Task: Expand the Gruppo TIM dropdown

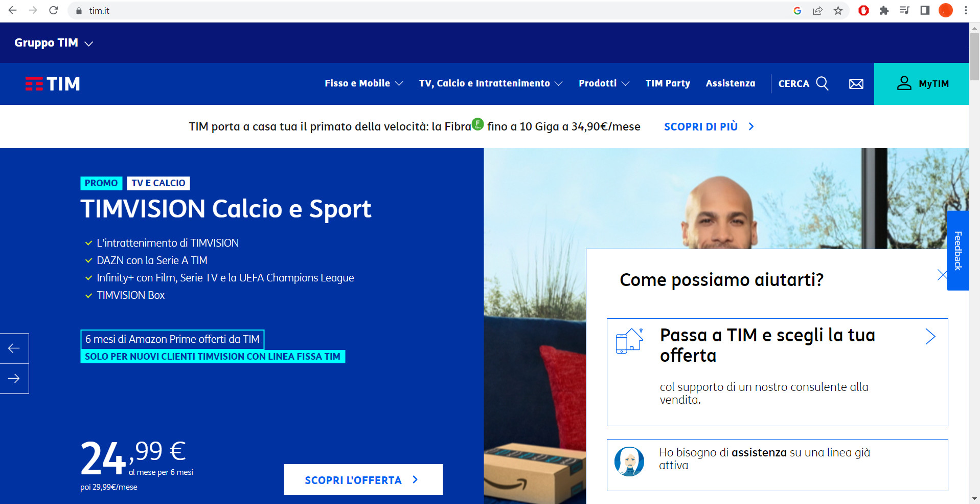Action: point(54,43)
